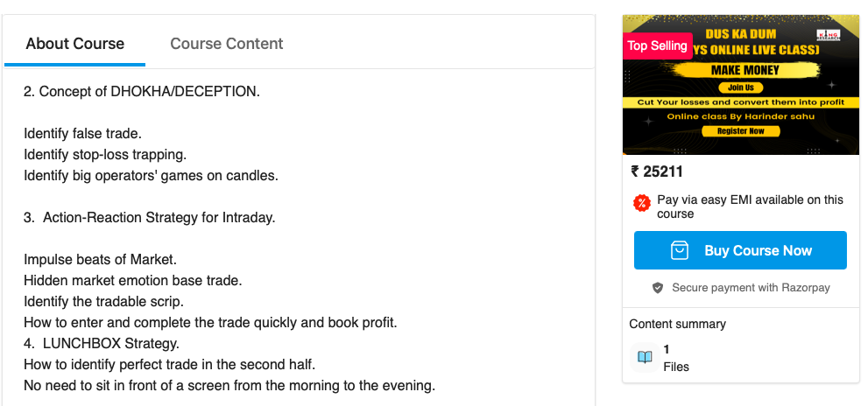The image size is (868, 406).
Task: Click the red percent EMI discount icon
Action: pyautogui.click(x=642, y=203)
